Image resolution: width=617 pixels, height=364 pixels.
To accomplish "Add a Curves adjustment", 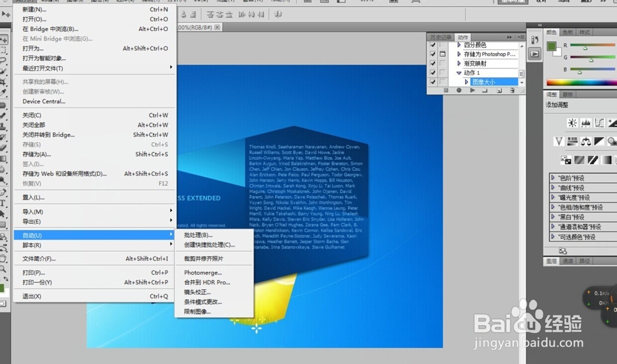I will pyautogui.click(x=599, y=123).
